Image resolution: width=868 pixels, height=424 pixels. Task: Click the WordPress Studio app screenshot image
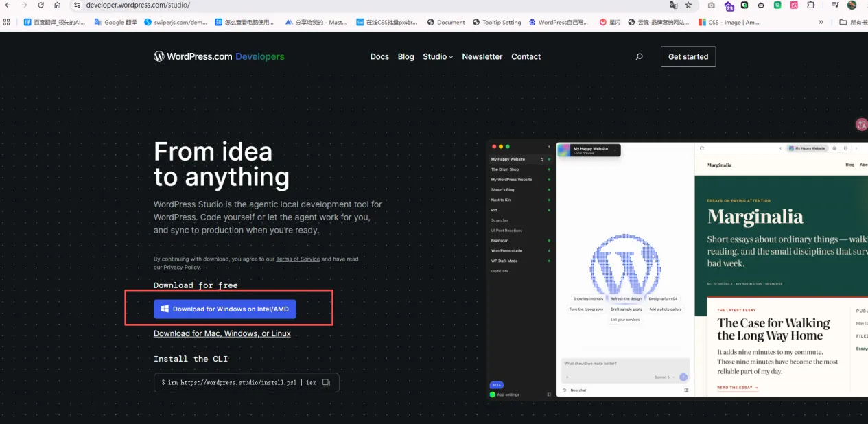677,268
